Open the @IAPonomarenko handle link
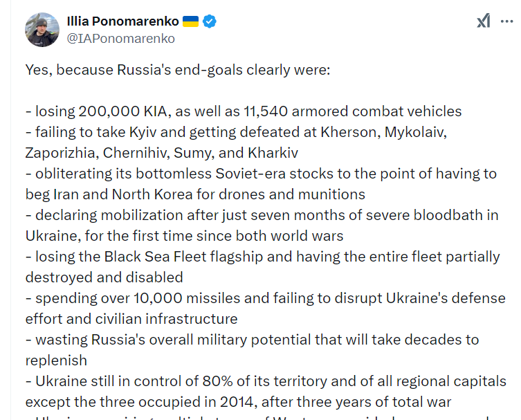The image size is (521, 420). click(120, 39)
